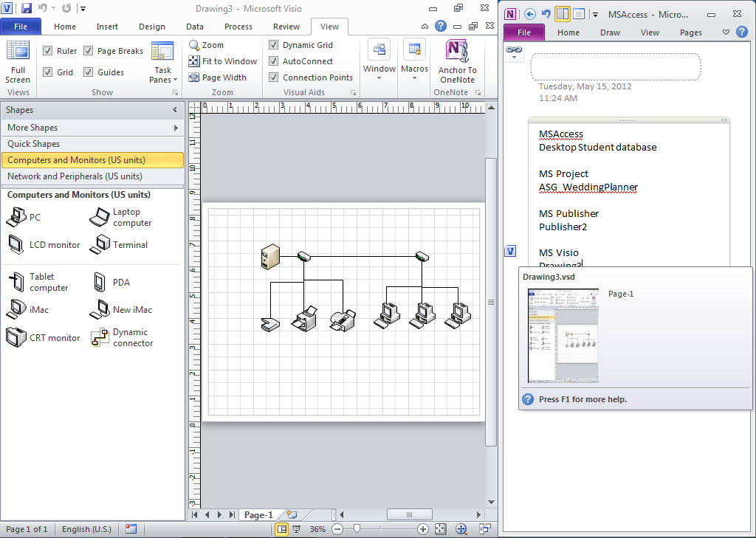Click Visio Undo in Quick Access
The width and height of the screenshot is (756, 538).
(x=42, y=8)
